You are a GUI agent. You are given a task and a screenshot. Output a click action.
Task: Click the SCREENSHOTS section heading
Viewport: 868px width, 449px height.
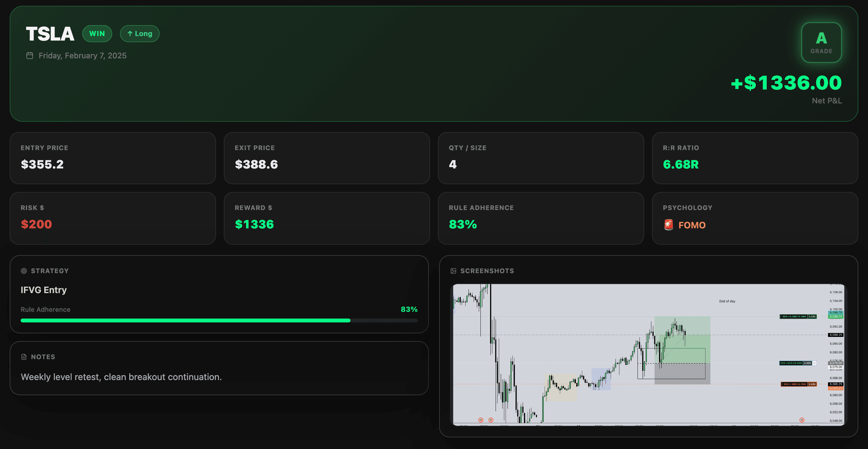click(487, 271)
